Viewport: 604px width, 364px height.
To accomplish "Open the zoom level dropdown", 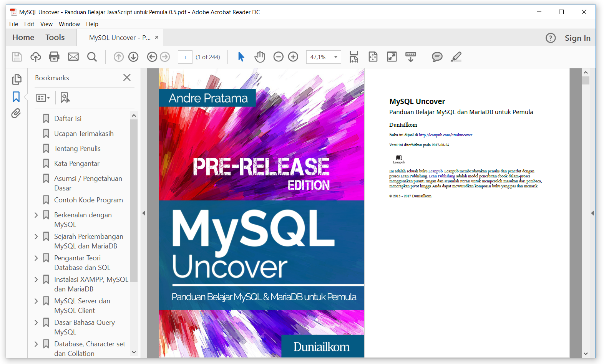I will click(336, 57).
